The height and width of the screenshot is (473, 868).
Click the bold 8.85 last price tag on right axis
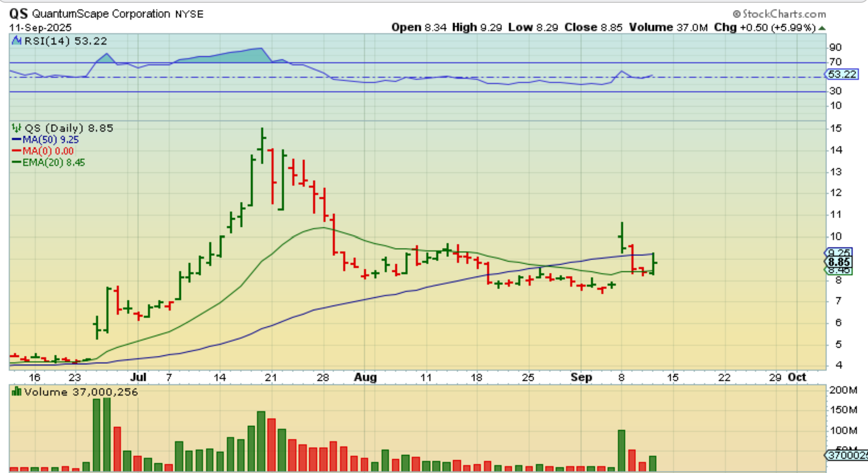(839, 262)
